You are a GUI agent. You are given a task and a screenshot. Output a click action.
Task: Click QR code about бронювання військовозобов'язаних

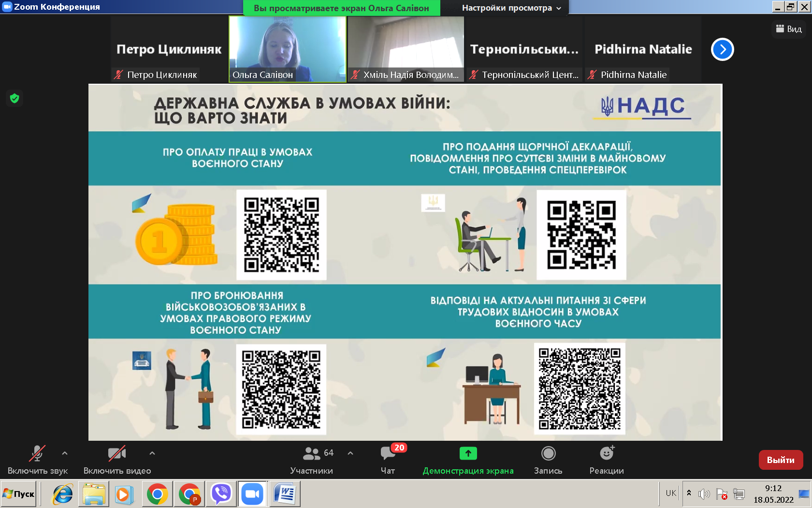pos(281,389)
